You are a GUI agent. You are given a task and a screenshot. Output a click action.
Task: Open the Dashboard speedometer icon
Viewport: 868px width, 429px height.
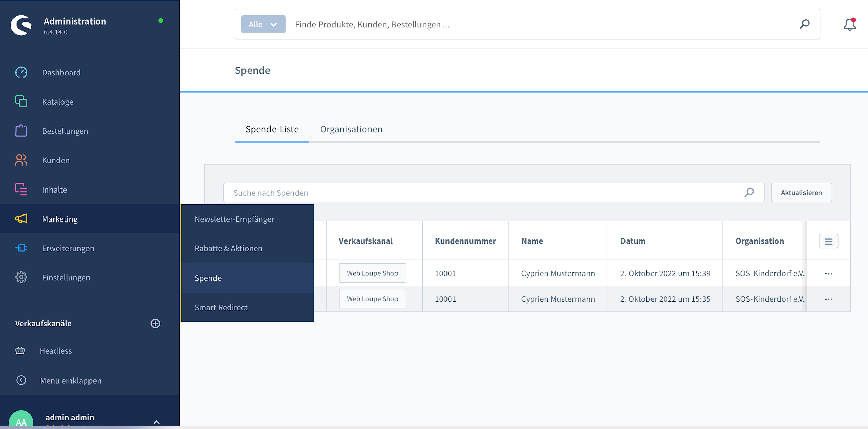[x=21, y=72]
